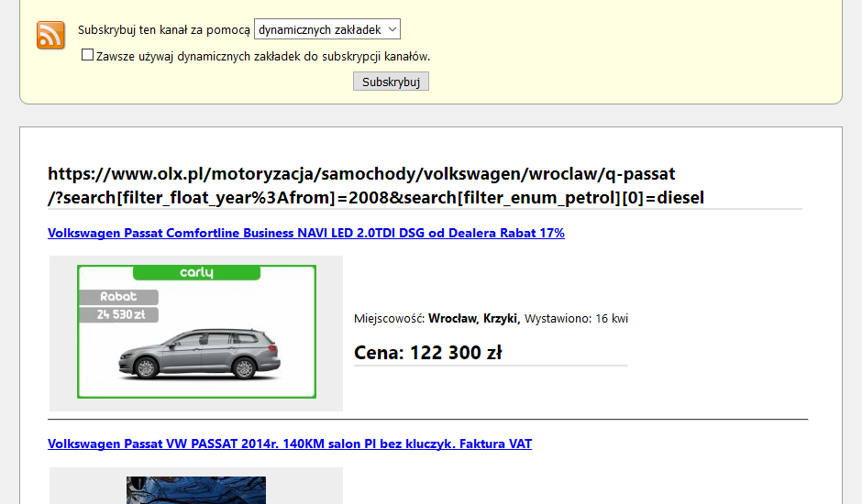The height and width of the screenshot is (504, 862).
Task: Check 'Zawsze używaj dynamicznych zakładek' checkbox
Action: (x=87, y=55)
